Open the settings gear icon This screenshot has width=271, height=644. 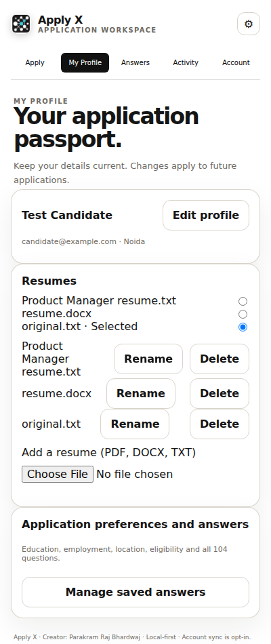[249, 24]
